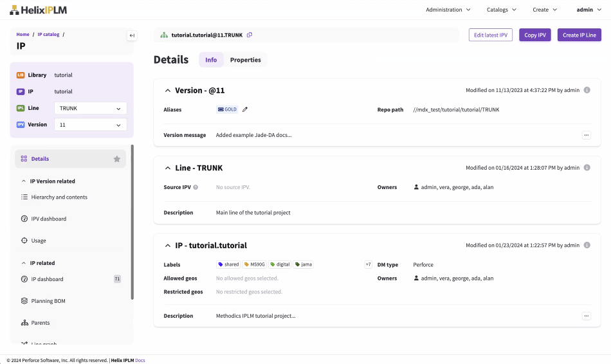Open more options for IP Description
This screenshot has height=364, width=611.
(586, 316)
